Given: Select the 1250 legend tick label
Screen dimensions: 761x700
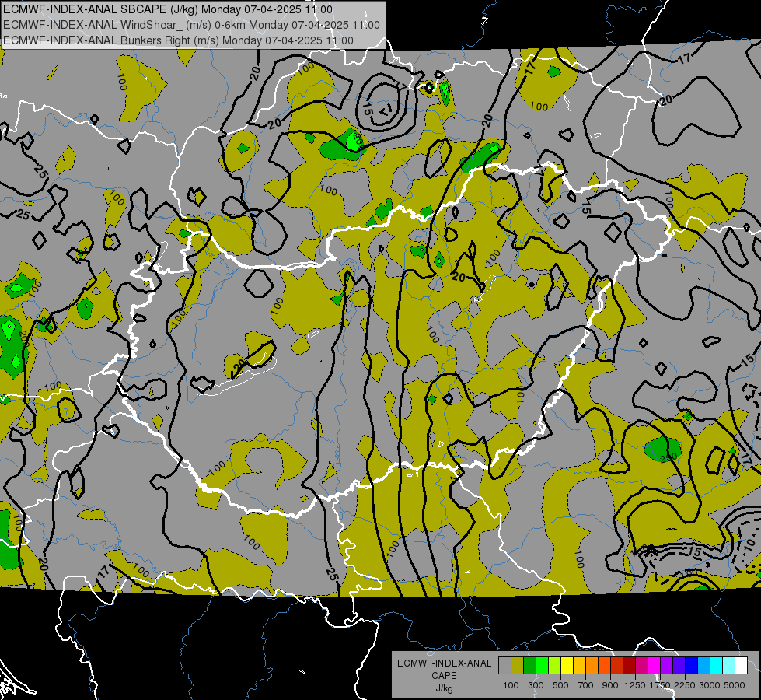Looking at the screenshot, I should (x=635, y=685).
